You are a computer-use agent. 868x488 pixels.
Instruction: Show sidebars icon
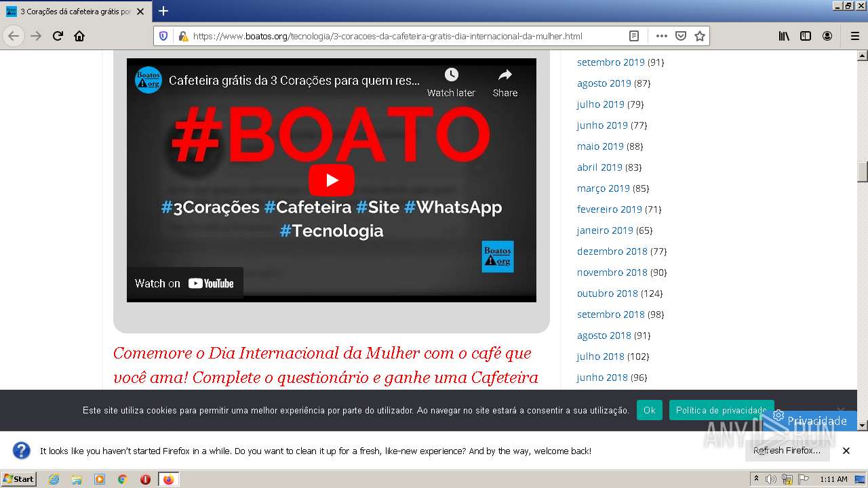pyautogui.click(x=806, y=36)
